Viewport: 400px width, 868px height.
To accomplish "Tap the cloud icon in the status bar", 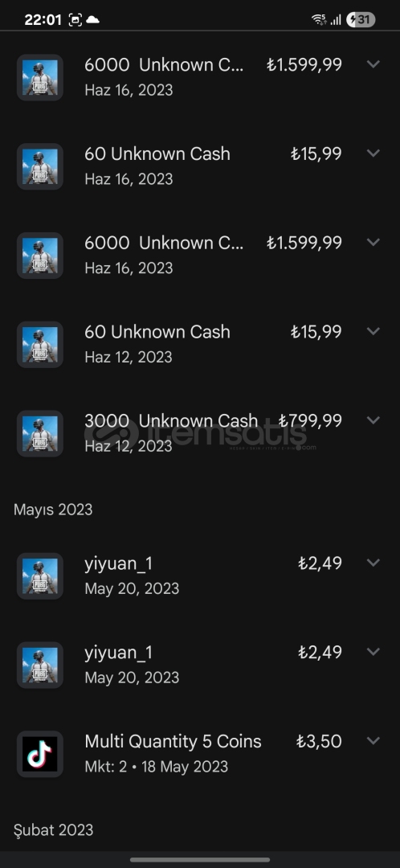I will point(93,20).
